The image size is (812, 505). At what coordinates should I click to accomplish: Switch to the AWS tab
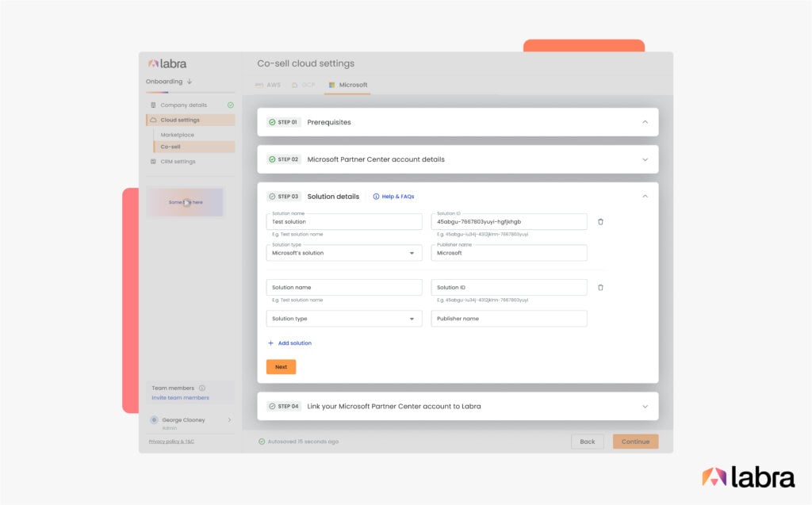[x=268, y=85]
